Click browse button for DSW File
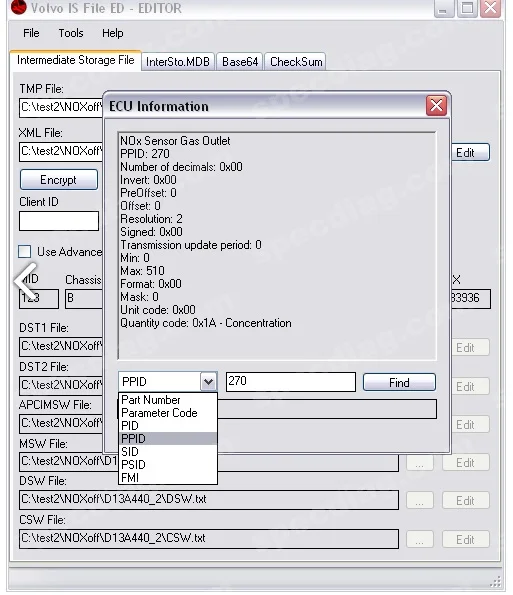Screen dimensions: 513x595 [x=420, y=501]
